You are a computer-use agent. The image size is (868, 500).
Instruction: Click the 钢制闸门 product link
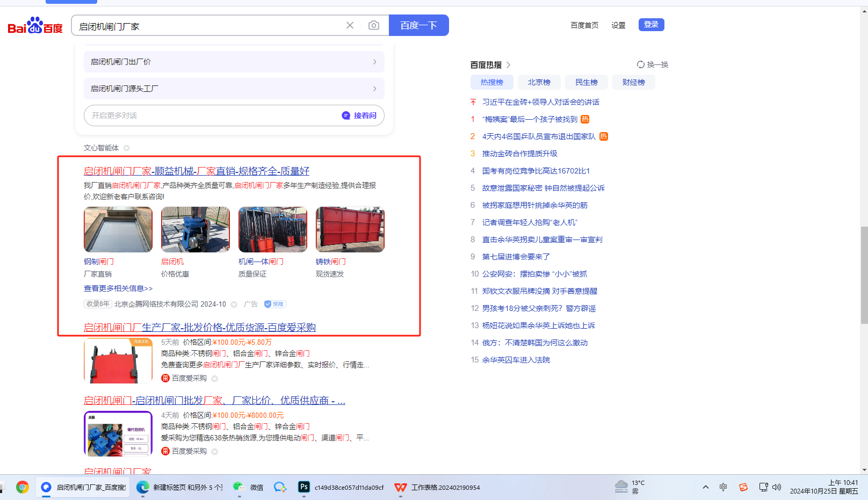(x=99, y=262)
